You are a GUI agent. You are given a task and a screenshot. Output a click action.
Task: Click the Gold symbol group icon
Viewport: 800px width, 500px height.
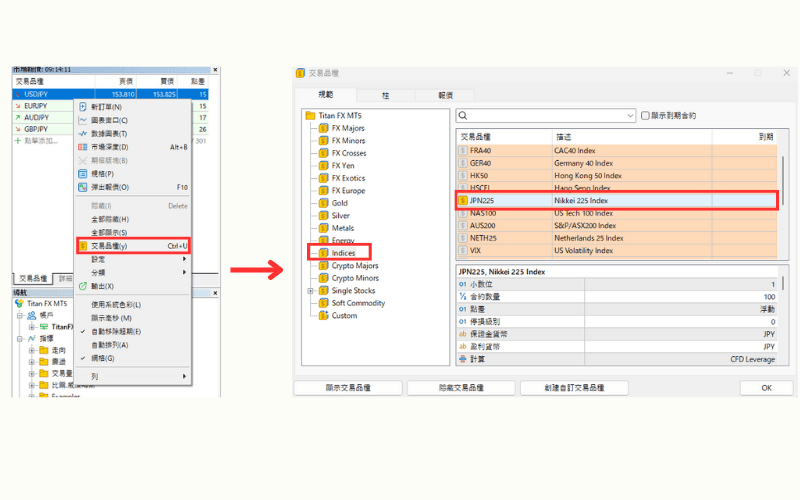pyautogui.click(x=323, y=203)
